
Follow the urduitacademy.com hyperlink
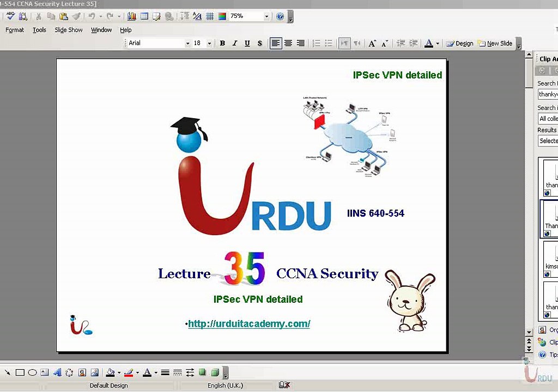(x=249, y=324)
